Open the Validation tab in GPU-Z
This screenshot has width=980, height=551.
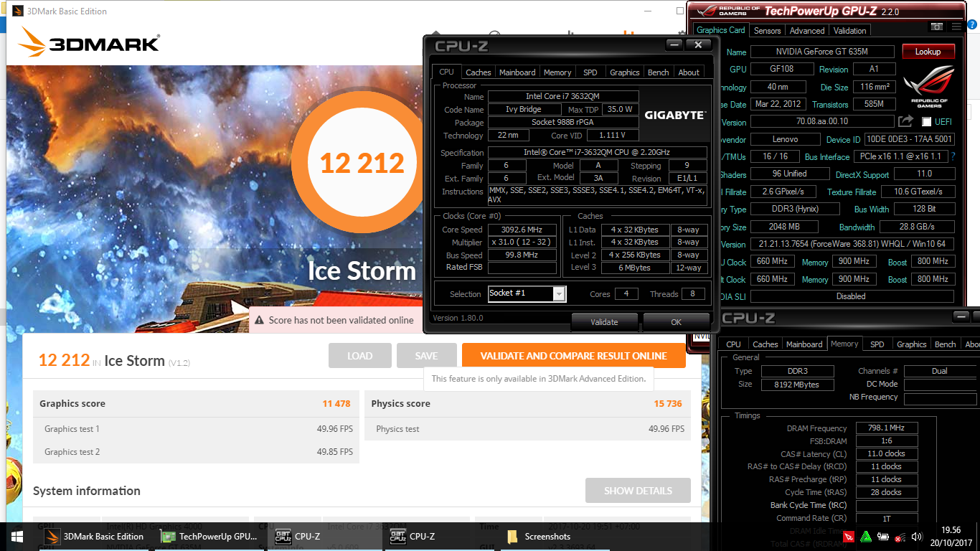850,31
